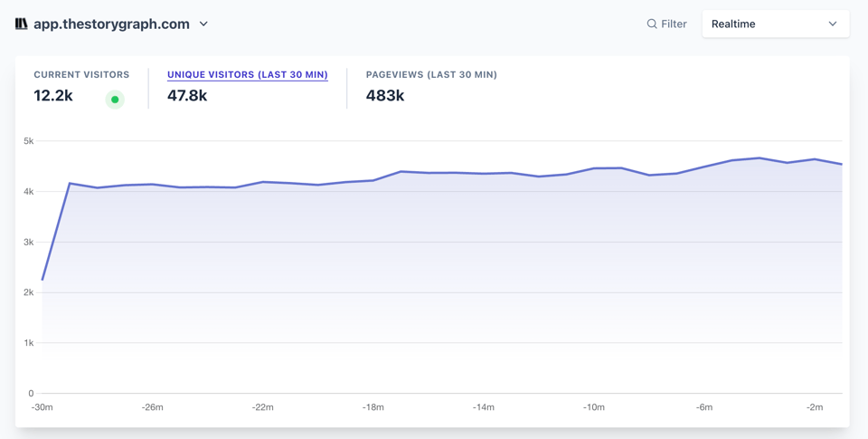Click the chart line's lowest point at -30m
The width and height of the screenshot is (868, 439).
pyautogui.click(x=42, y=280)
